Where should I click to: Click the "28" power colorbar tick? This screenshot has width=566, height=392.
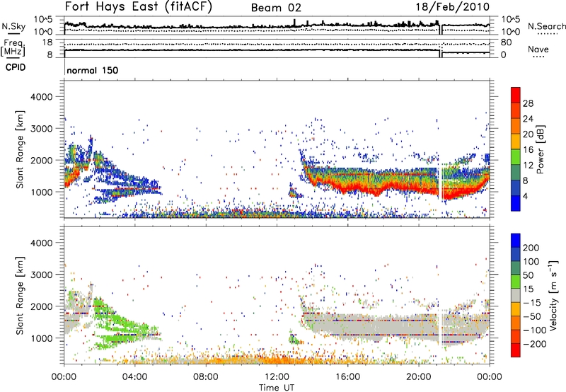528,103
